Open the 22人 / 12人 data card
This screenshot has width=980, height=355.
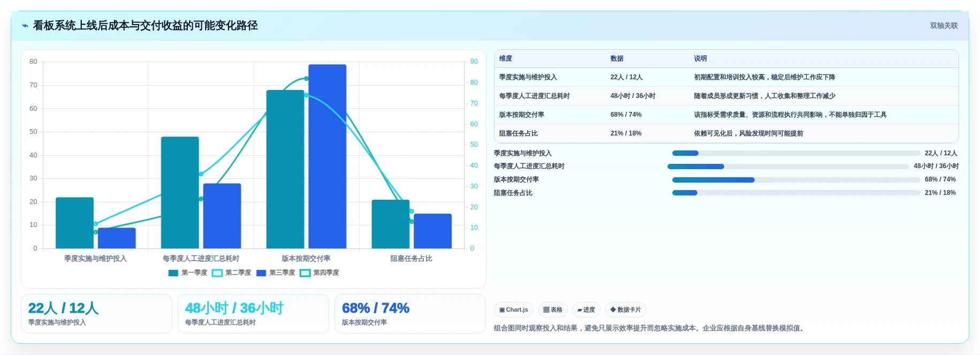tap(96, 314)
